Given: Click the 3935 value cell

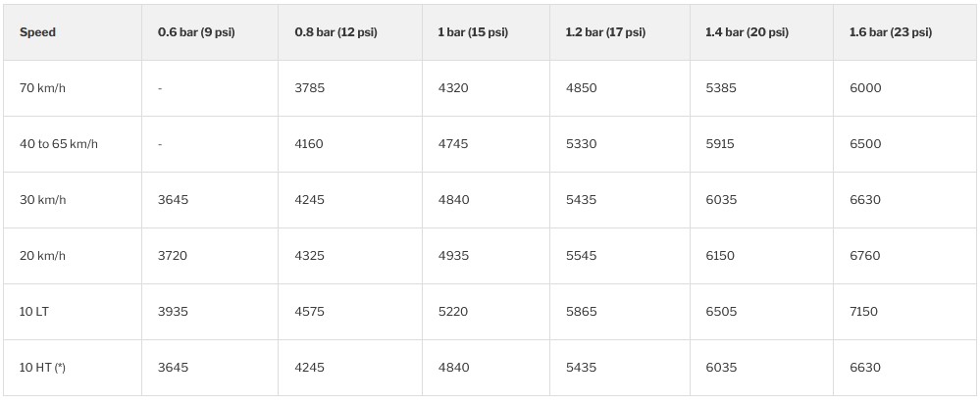Looking at the screenshot, I should coord(173,312).
